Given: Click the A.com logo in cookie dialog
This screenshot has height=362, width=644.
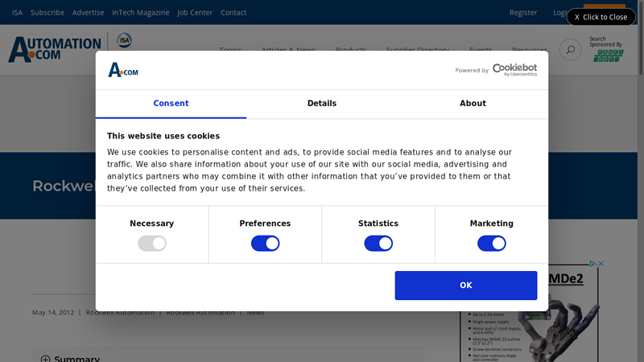Looking at the screenshot, I should tap(123, 70).
